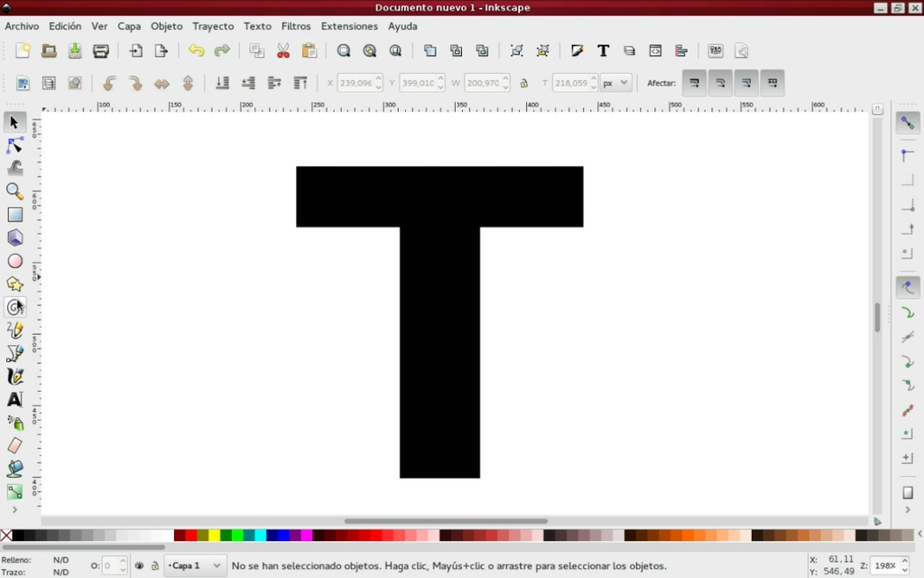Redo the last undone action
Viewport: 924px width, 578px height.
222,51
